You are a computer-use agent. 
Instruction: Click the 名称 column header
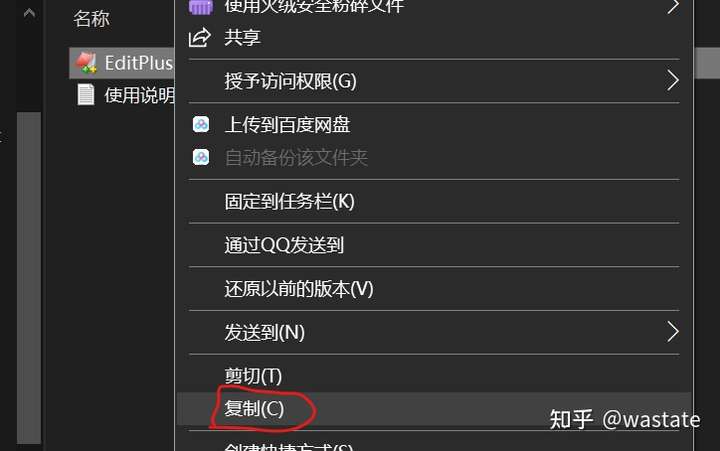click(91, 19)
